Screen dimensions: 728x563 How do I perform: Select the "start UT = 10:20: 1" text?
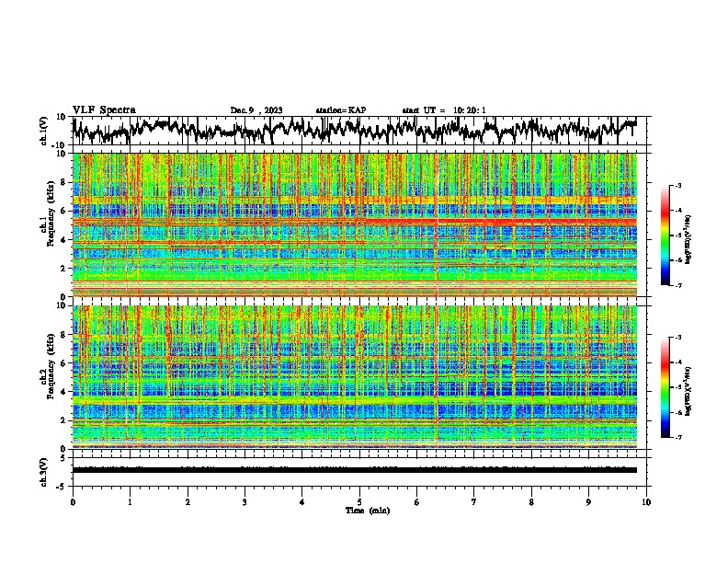click(x=444, y=110)
